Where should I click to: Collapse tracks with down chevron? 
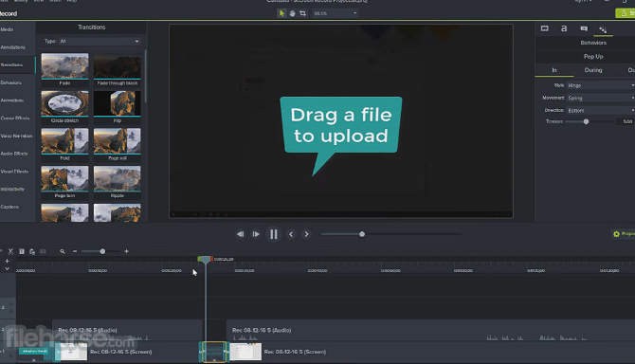click(x=7, y=269)
